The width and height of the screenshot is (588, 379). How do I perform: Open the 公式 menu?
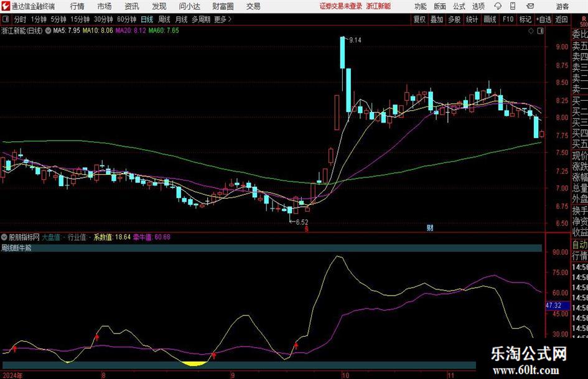click(x=459, y=6)
